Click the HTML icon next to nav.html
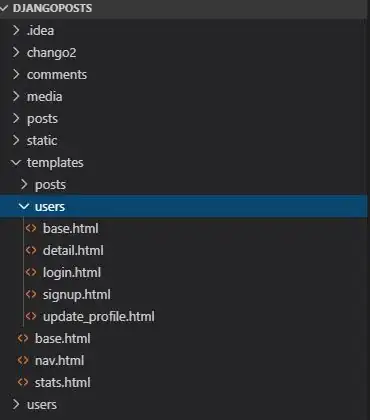Viewport: 370px width, 420px height. click(x=23, y=360)
